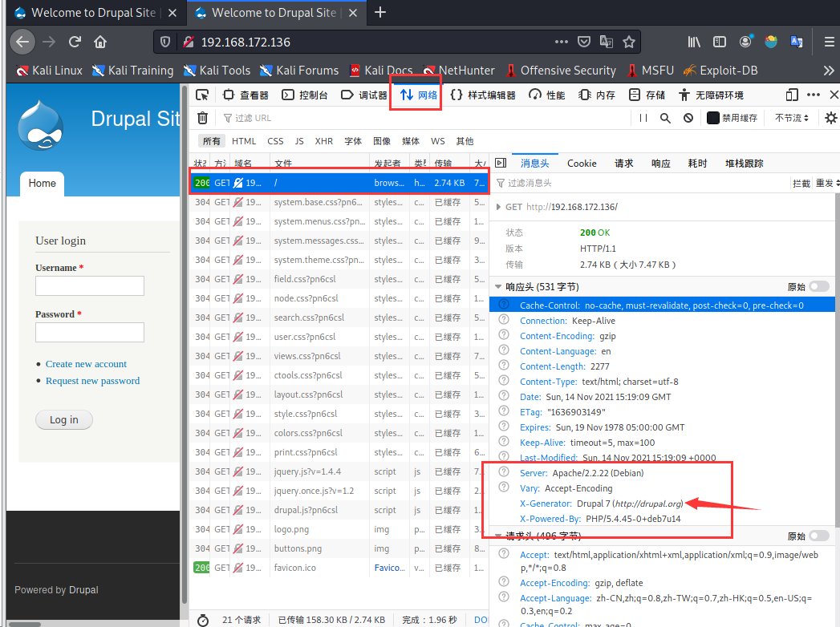Bookmark the page with the star icon
Viewport: 840px width, 627px height.
click(x=630, y=41)
